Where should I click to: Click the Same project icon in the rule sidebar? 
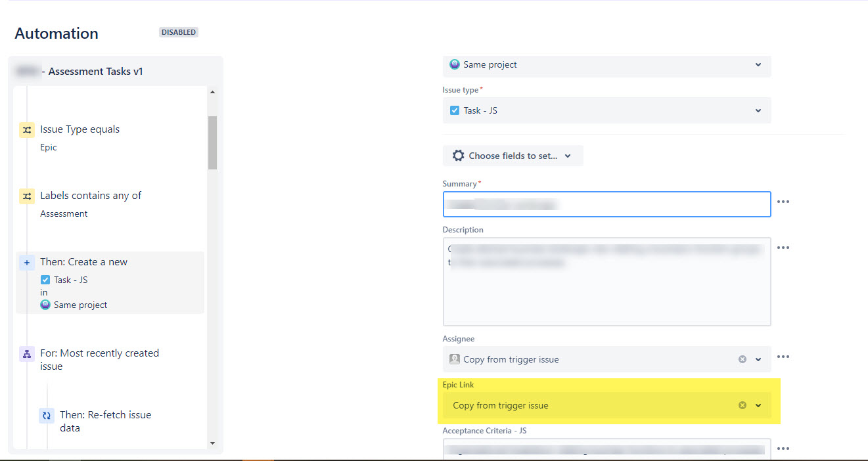(x=45, y=305)
